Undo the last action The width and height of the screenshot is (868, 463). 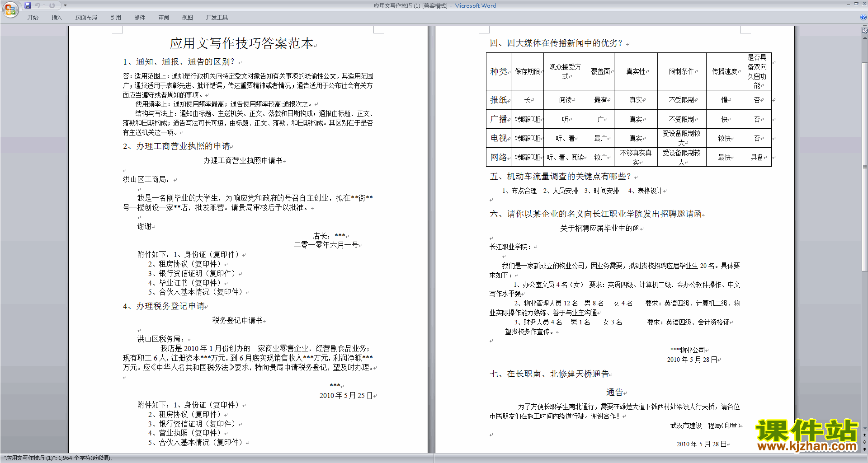click(x=38, y=5)
